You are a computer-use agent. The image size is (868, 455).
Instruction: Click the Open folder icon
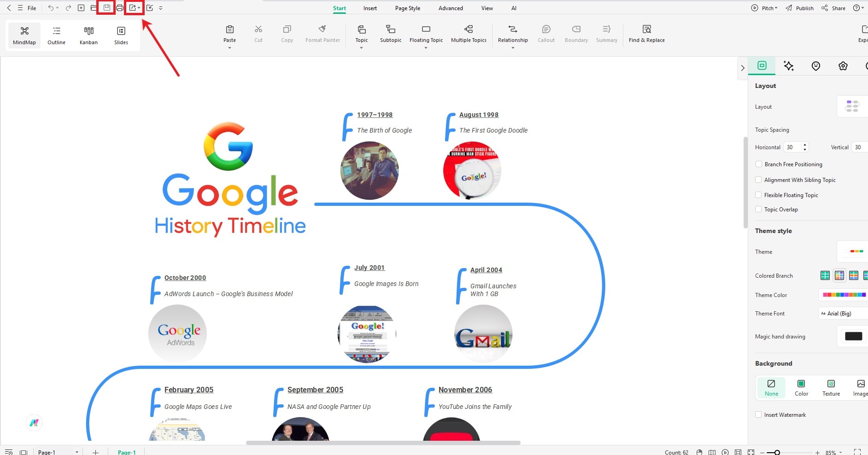pyautogui.click(x=94, y=8)
